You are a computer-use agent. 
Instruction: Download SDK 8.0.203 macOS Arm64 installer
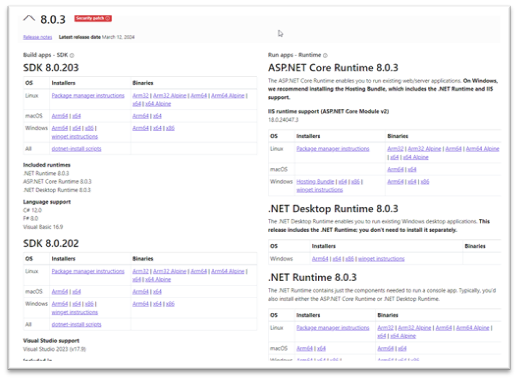(x=60, y=116)
